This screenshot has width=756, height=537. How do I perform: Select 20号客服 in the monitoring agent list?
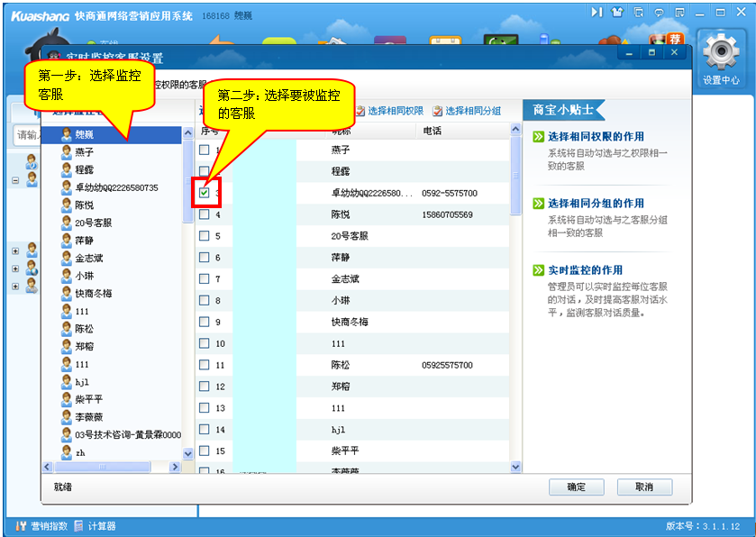(93, 223)
